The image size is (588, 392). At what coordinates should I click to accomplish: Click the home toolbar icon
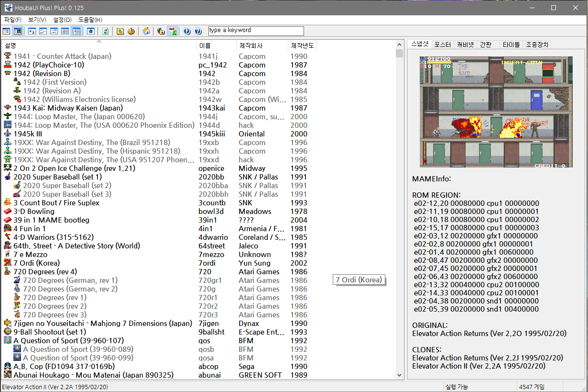147,31
